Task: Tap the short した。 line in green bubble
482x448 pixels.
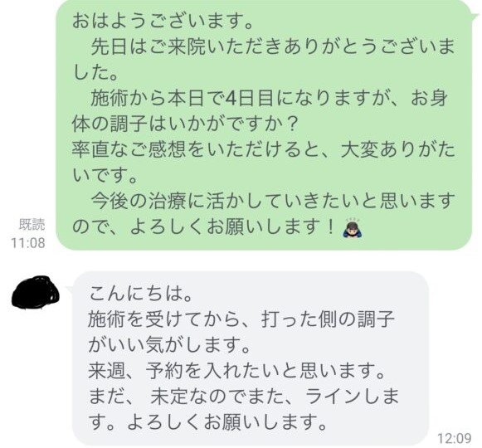Action: coord(95,73)
